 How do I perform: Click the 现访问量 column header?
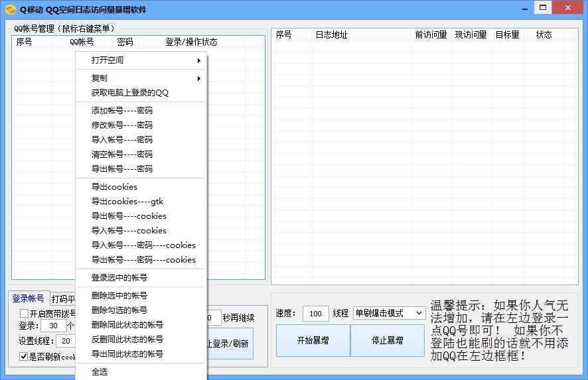coord(471,35)
